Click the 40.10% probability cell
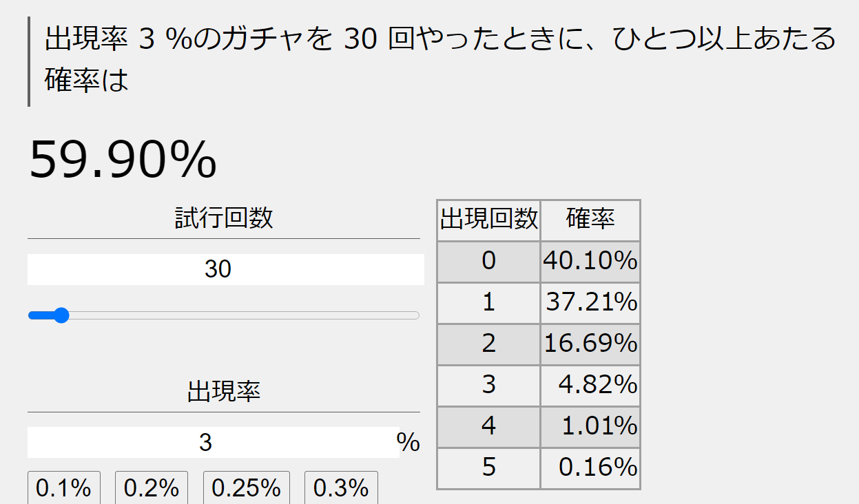The width and height of the screenshot is (859, 504). click(590, 261)
